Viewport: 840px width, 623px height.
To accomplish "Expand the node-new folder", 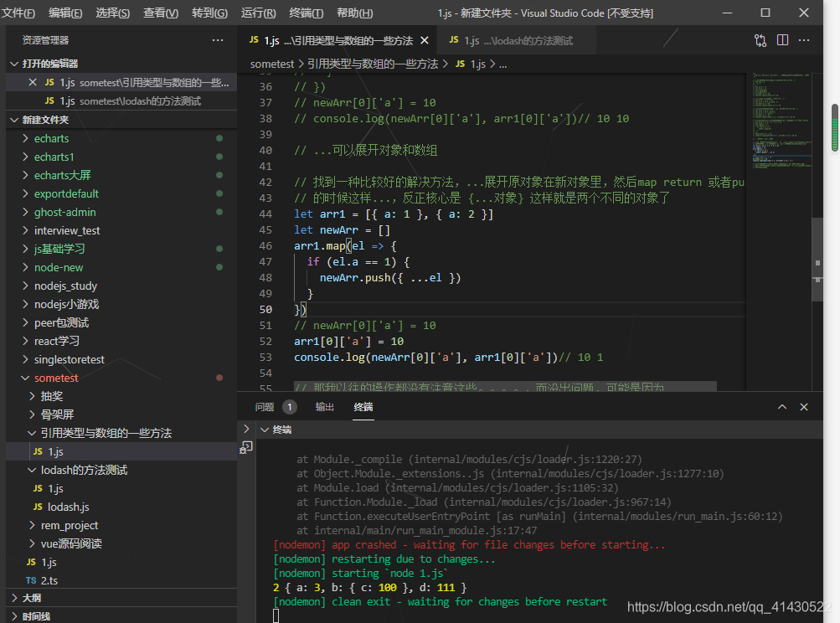I will coord(121,267).
